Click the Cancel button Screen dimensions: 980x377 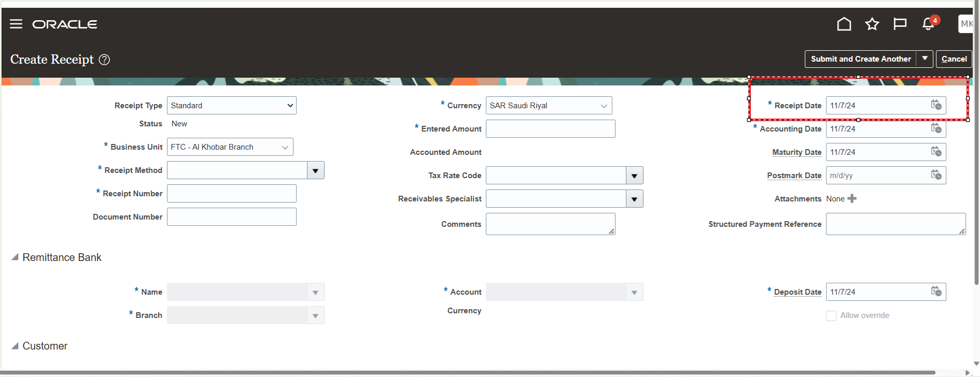(954, 59)
